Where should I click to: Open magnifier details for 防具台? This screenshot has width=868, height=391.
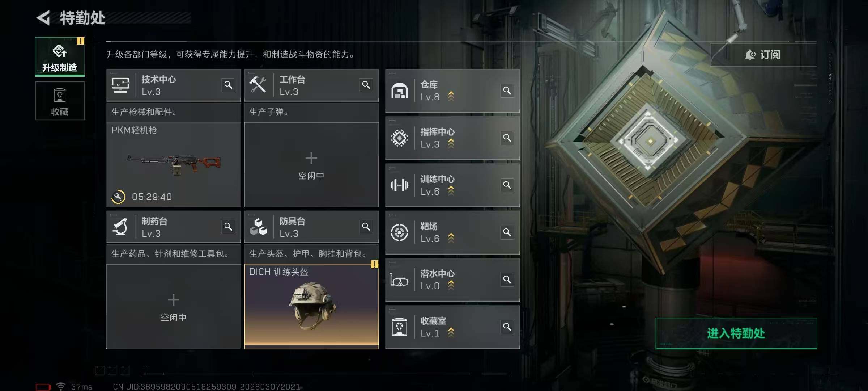click(366, 227)
